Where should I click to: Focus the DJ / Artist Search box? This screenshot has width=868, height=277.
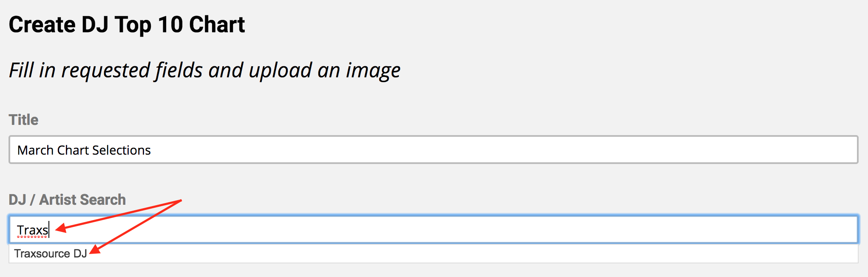425,230
